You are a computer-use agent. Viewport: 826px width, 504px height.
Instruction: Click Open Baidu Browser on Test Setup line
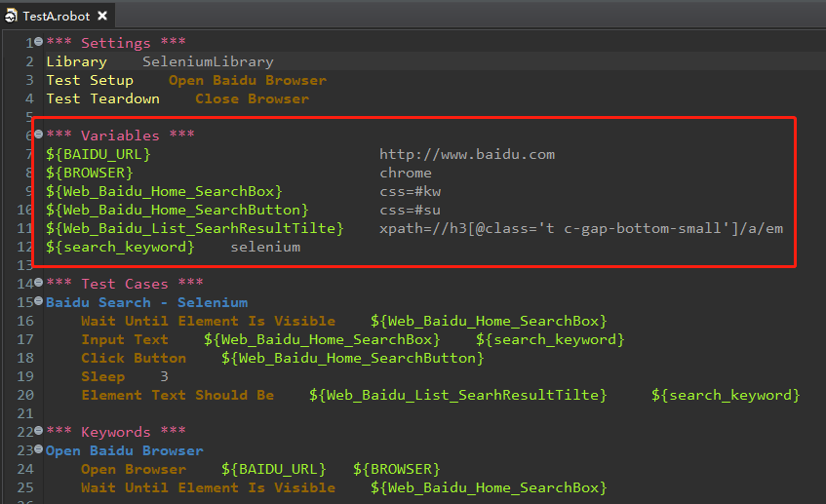point(248,80)
